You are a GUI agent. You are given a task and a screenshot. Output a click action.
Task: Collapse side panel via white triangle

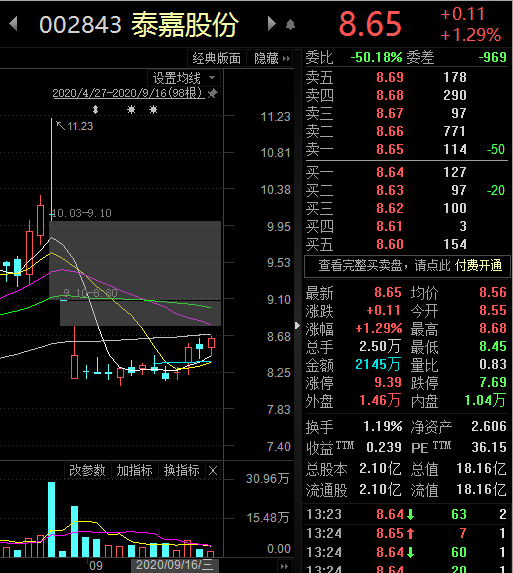point(297,325)
